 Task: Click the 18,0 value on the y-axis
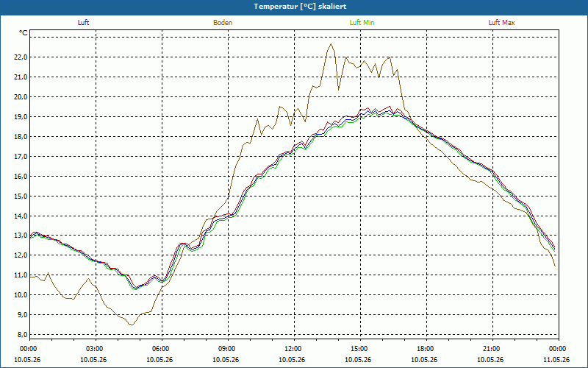21,137
